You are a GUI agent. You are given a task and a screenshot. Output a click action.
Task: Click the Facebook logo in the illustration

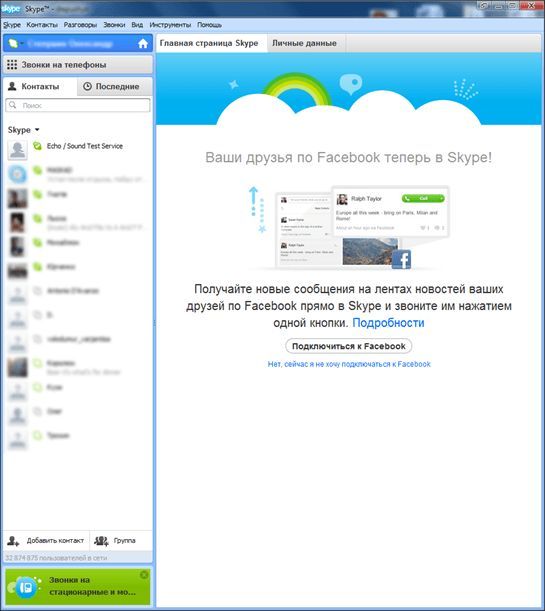click(401, 259)
